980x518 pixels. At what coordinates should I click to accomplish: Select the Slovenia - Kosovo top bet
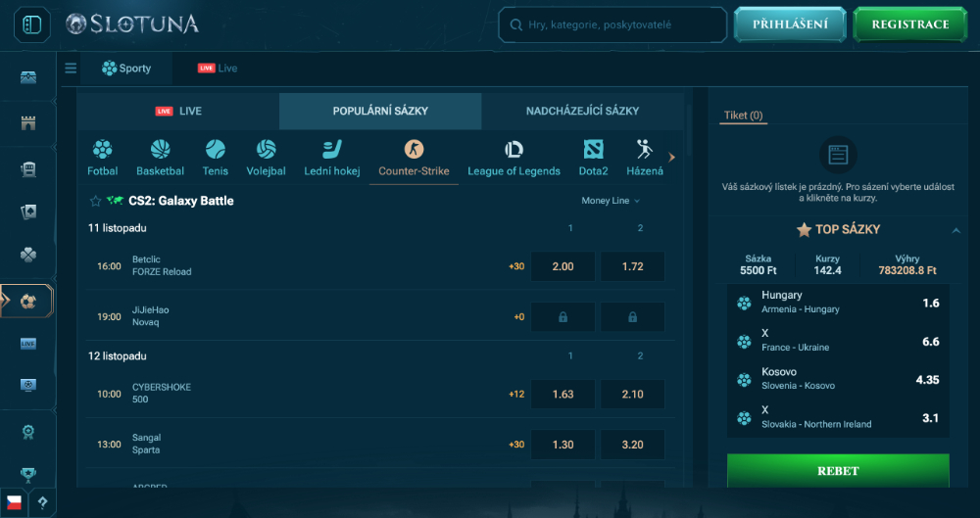point(838,379)
